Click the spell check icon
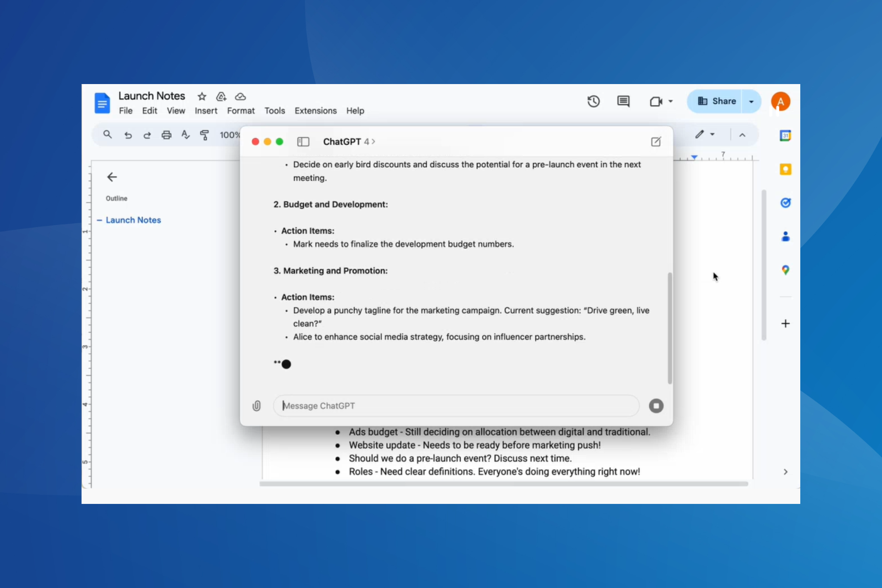This screenshot has width=882, height=588. point(185,135)
